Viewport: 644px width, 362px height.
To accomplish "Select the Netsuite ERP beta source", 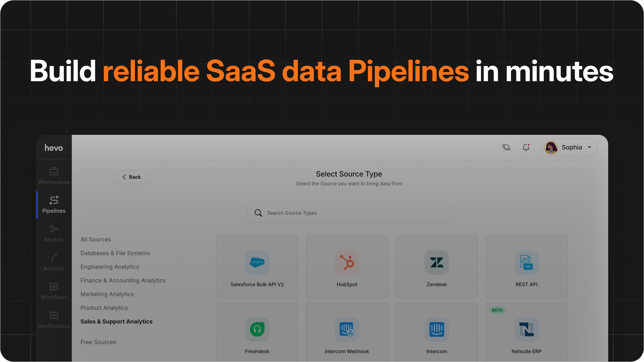I will (x=526, y=335).
